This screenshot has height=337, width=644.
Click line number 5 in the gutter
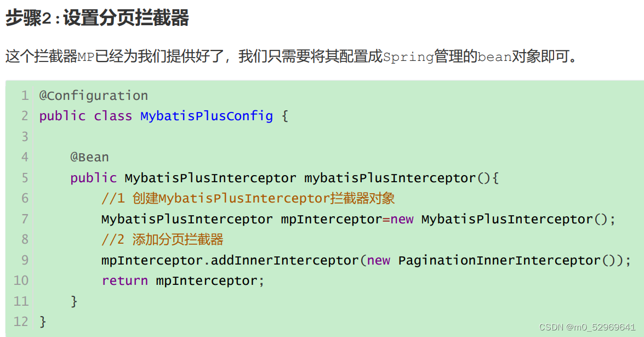pyautogui.click(x=25, y=178)
